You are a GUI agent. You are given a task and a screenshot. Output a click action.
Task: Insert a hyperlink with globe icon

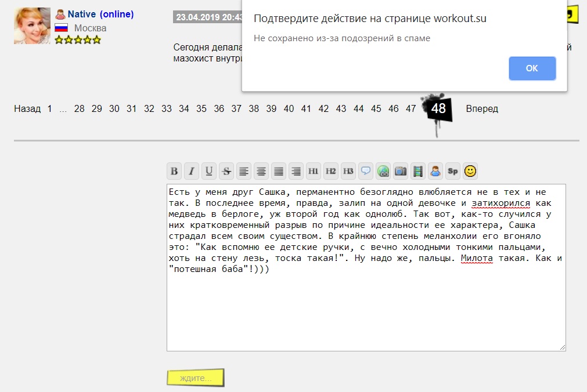click(x=383, y=171)
